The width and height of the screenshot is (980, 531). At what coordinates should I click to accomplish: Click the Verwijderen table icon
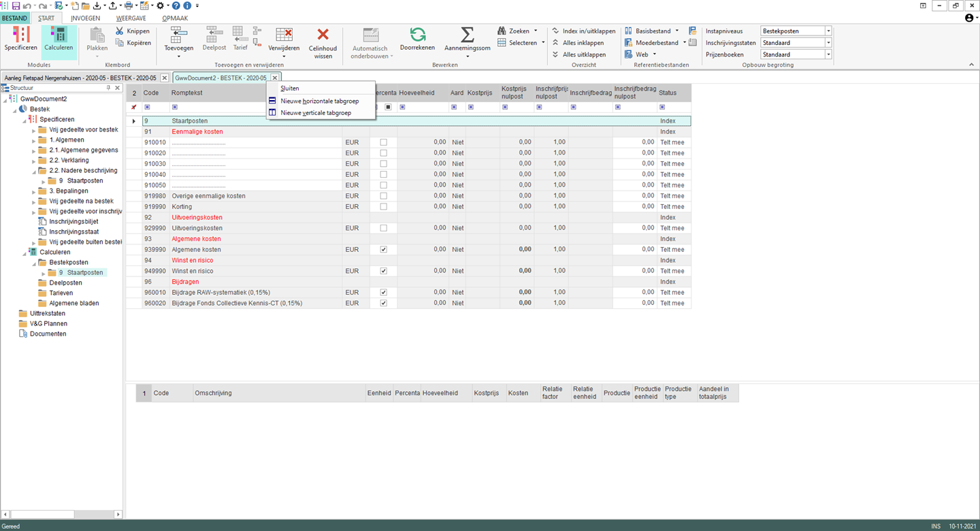point(284,34)
